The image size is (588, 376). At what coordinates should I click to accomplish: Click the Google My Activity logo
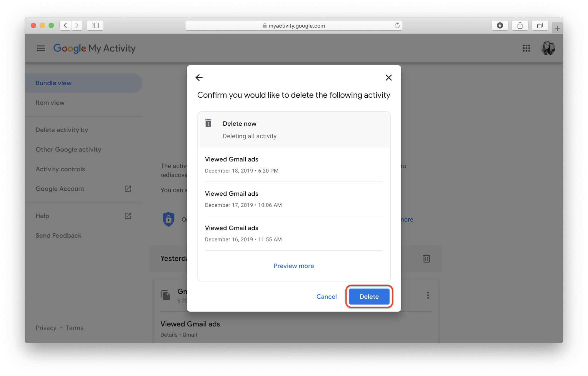tap(94, 48)
